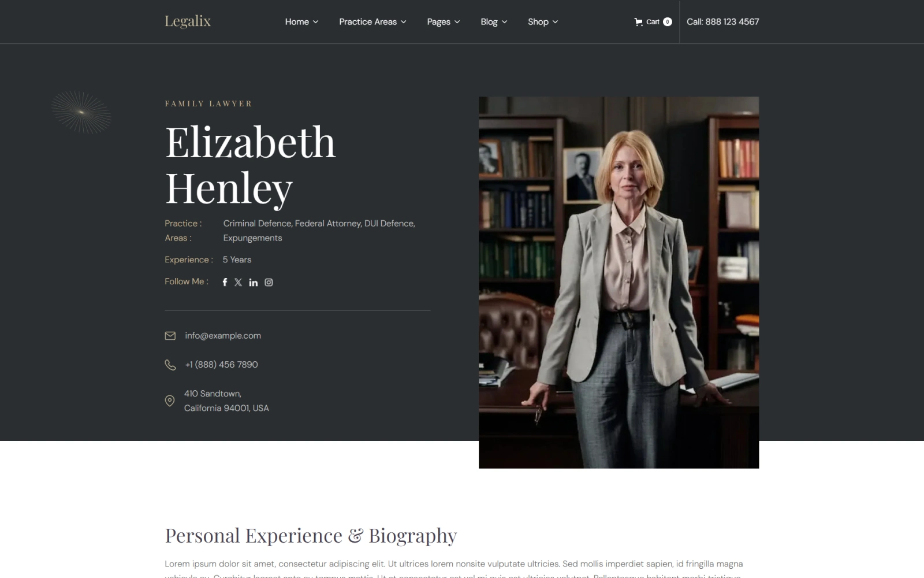924x578 pixels.
Task: Open the Facebook profile icon
Action: [225, 282]
